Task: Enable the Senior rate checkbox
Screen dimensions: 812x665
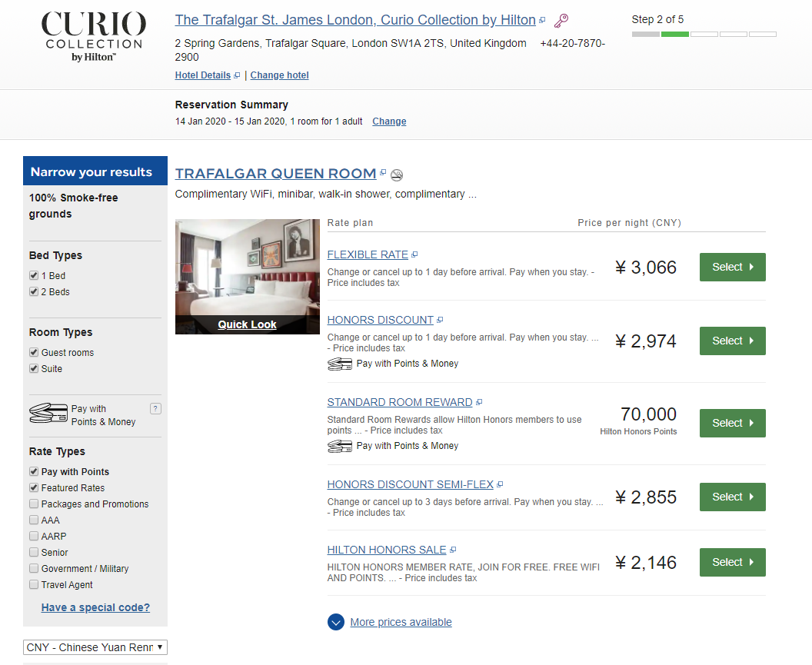Action: tap(34, 552)
